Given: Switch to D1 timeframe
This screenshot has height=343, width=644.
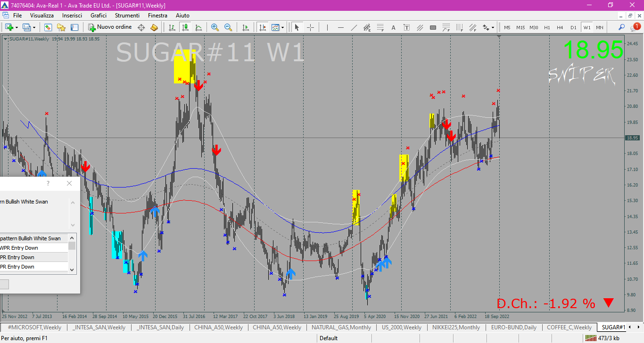Looking at the screenshot, I should (573, 27).
